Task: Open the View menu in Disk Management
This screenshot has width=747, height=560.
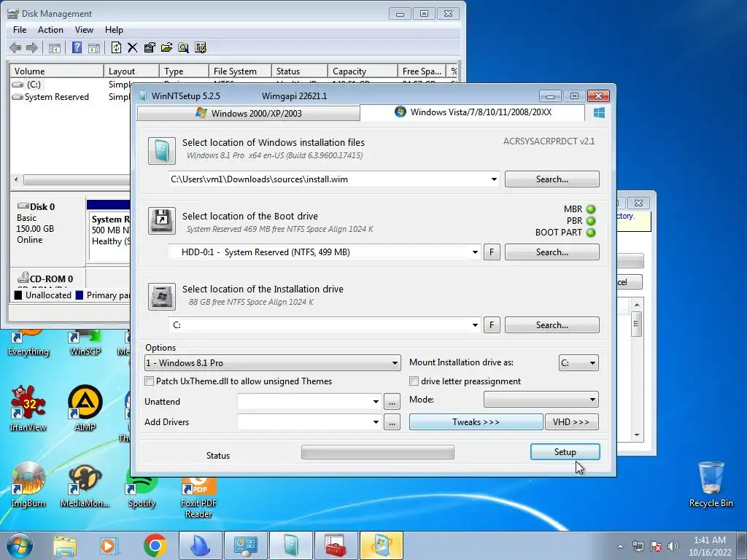Action: 84,30
